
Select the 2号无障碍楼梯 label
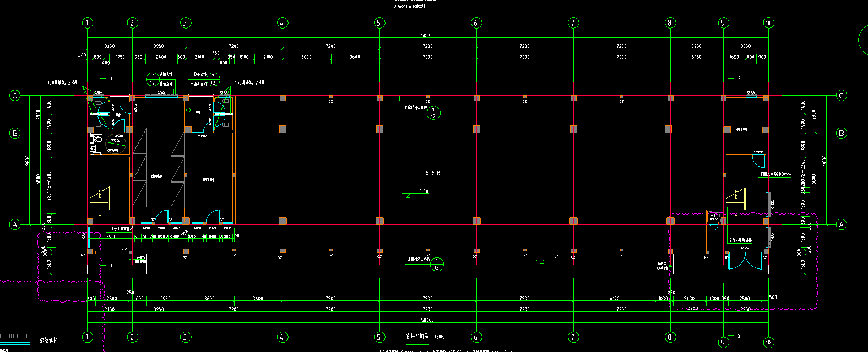pos(740,240)
